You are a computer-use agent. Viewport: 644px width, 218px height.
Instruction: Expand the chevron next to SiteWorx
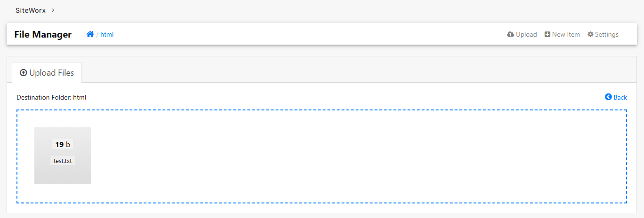click(x=53, y=10)
